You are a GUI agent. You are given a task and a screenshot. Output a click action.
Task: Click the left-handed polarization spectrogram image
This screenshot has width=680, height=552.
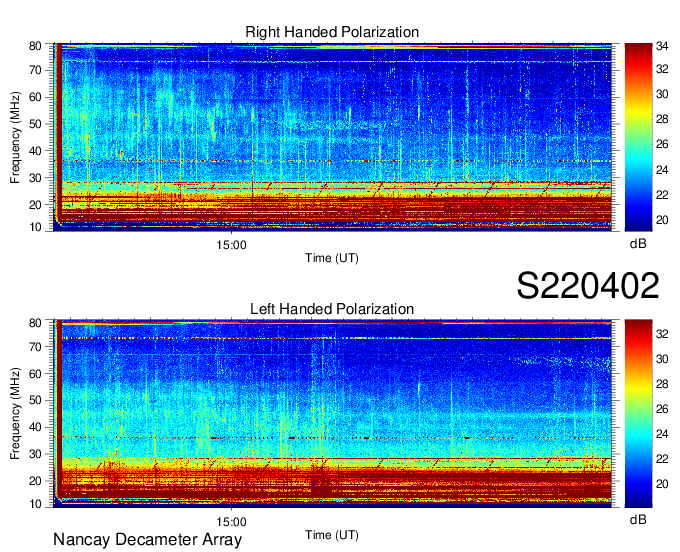point(332,413)
